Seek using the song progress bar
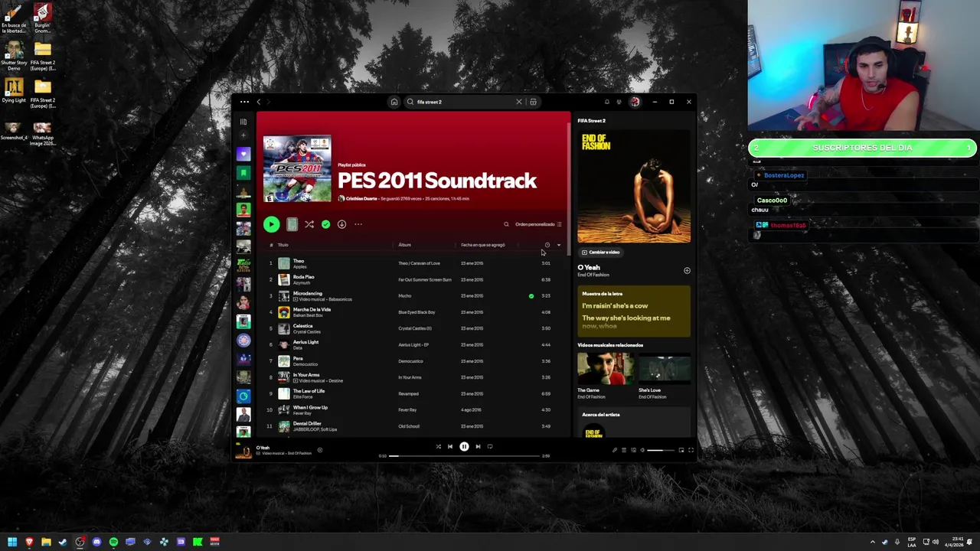 (464, 456)
